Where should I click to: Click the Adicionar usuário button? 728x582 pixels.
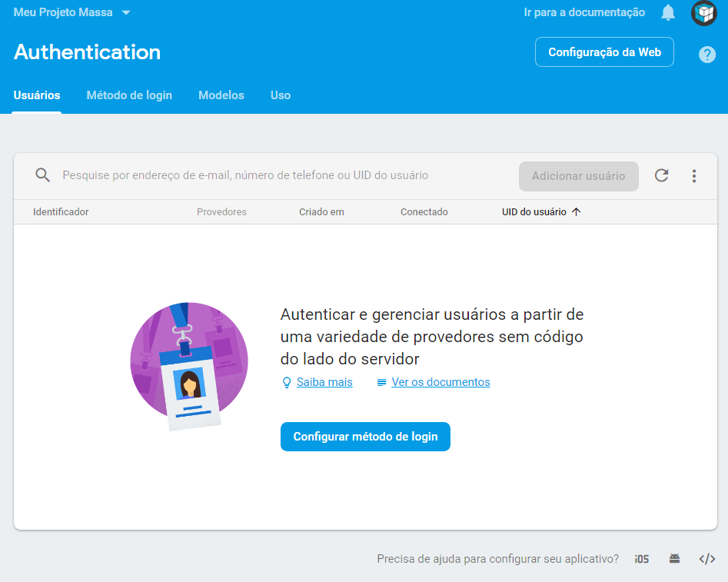pyautogui.click(x=579, y=176)
